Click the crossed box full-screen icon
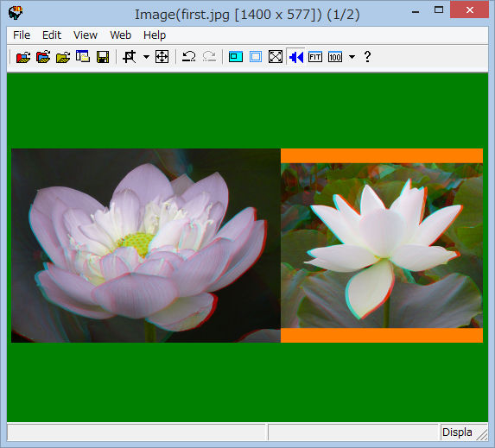Screen dimensions: 495x448 tap(276, 57)
